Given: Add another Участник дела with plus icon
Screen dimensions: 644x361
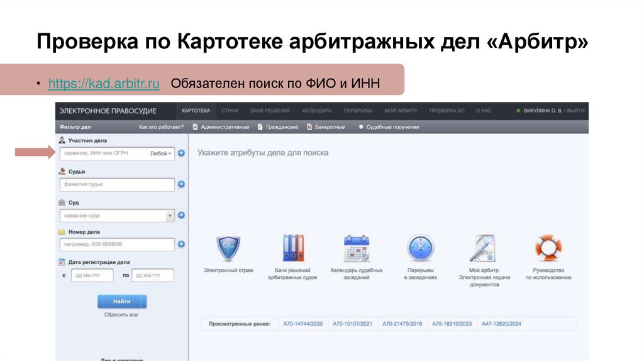Looking at the screenshot, I should click(181, 153).
